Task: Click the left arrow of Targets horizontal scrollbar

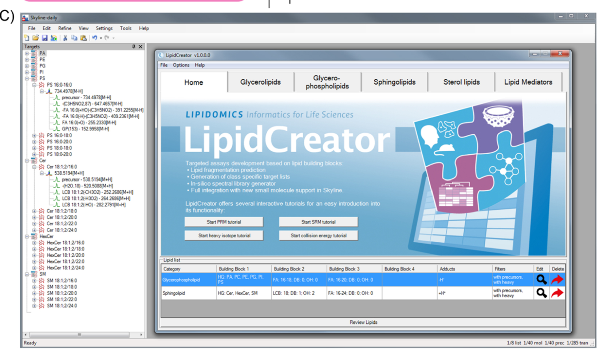Action: click(x=25, y=335)
